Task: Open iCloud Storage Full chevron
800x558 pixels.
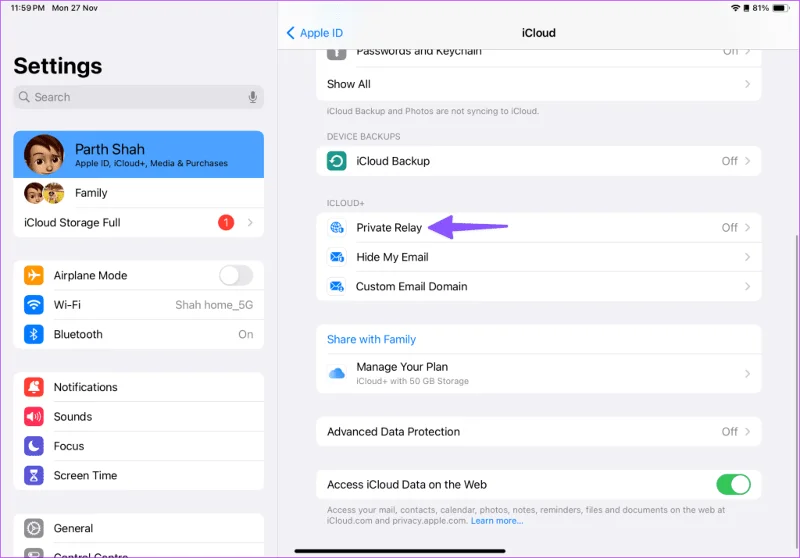Action: click(x=250, y=222)
